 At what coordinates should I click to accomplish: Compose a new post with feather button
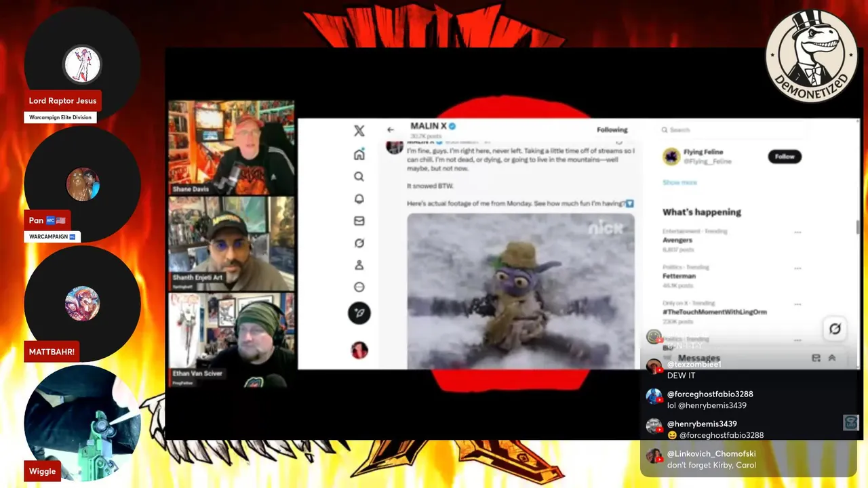[x=359, y=312]
